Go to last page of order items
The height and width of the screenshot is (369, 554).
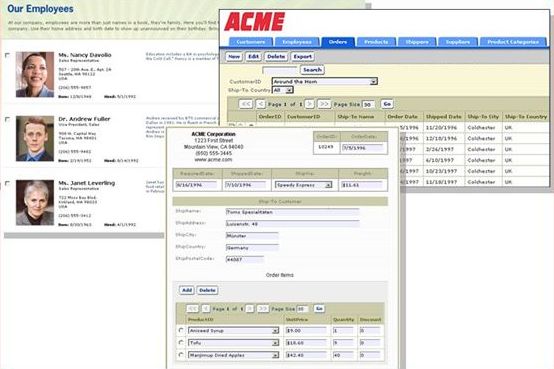click(x=263, y=309)
